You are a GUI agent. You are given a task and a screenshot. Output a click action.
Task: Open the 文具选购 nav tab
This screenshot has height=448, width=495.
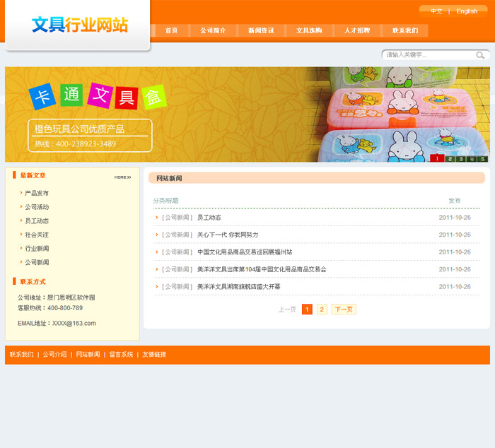point(309,30)
